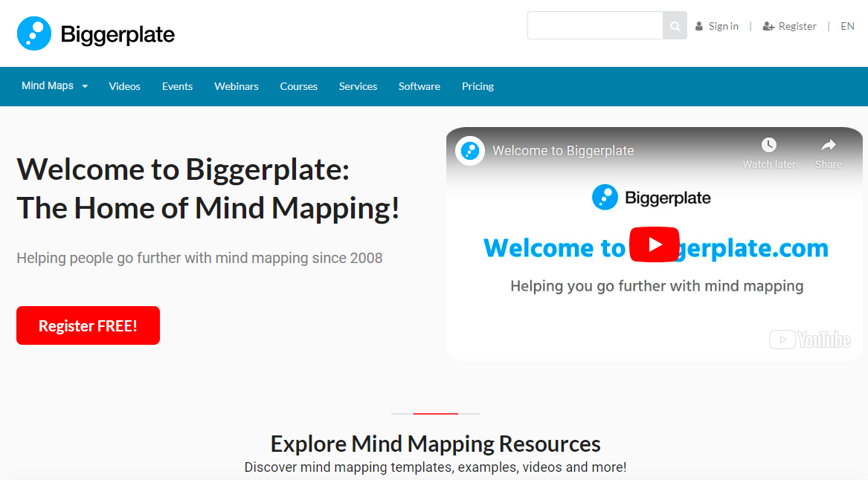
Task: Click the Biggerplate logo inside video thumbnail
Action: 651,198
